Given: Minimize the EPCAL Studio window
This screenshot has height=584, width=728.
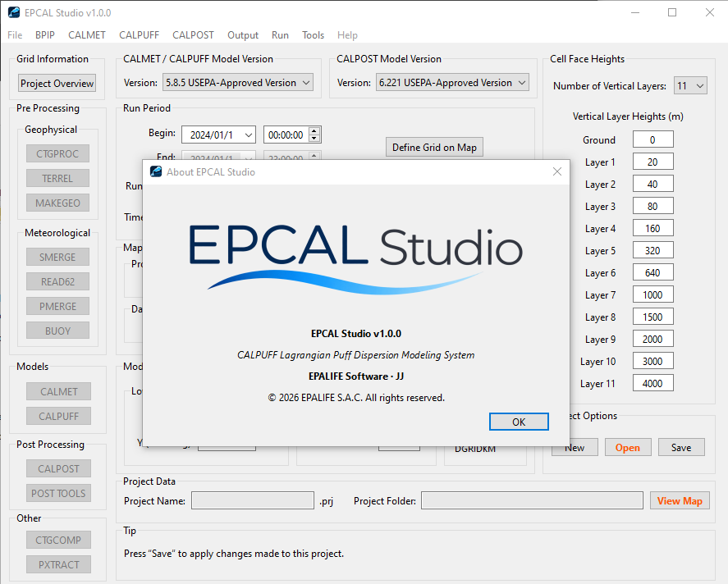Looking at the screenshot, I should [635, 12].
